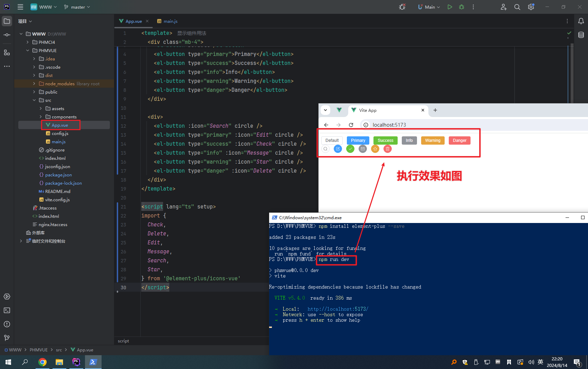The image size is (588, 369).
Task: Expand the PHMCI4 folder
Action: (x=28, y=42)
